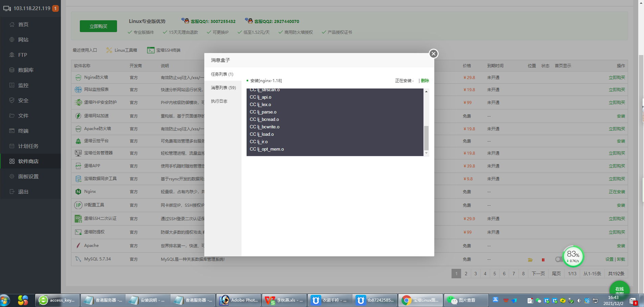Image resolution: width=644 pixels, height=307 pixels.
Task: Click the 宝塔任务管理器 icon
Action: click(x=78, y=153)
